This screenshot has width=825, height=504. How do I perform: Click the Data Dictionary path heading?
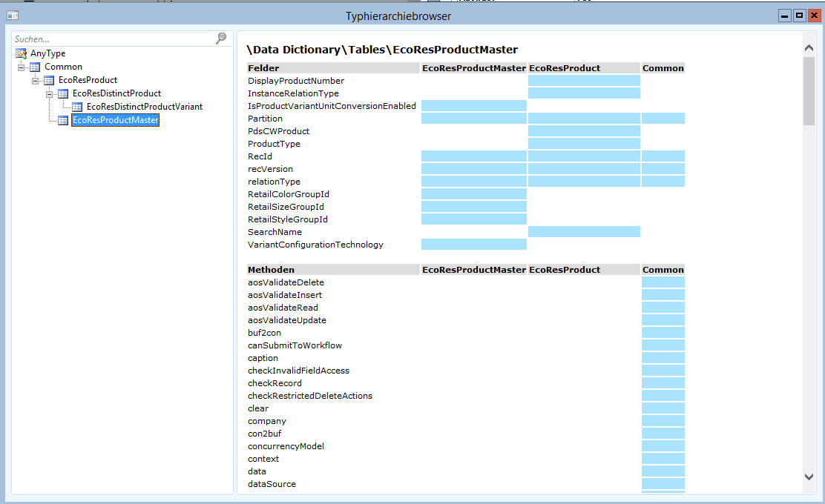click(382, 50)
